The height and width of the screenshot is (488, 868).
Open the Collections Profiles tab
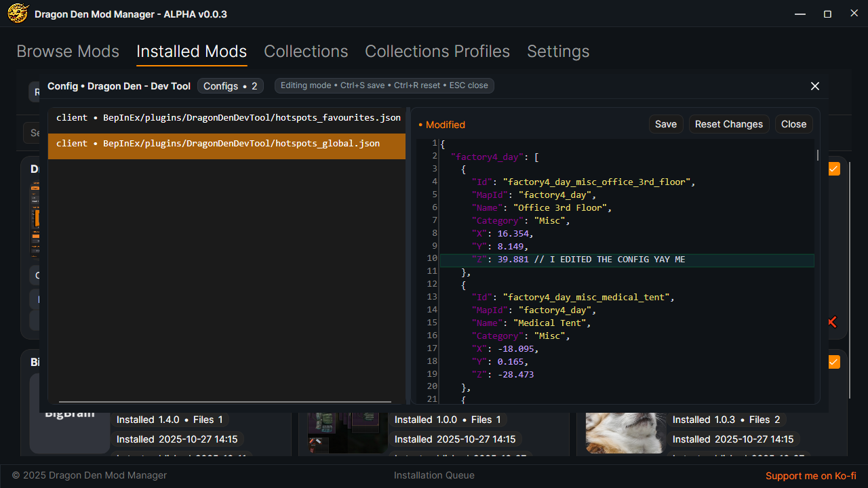click(x=437, y=52)
